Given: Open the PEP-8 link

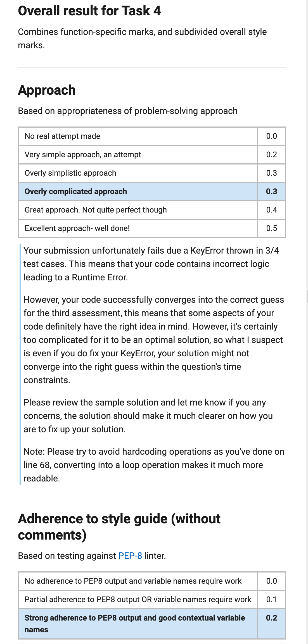Looking at the screenshot, I should pyautogui.click(x=130, y=556).
